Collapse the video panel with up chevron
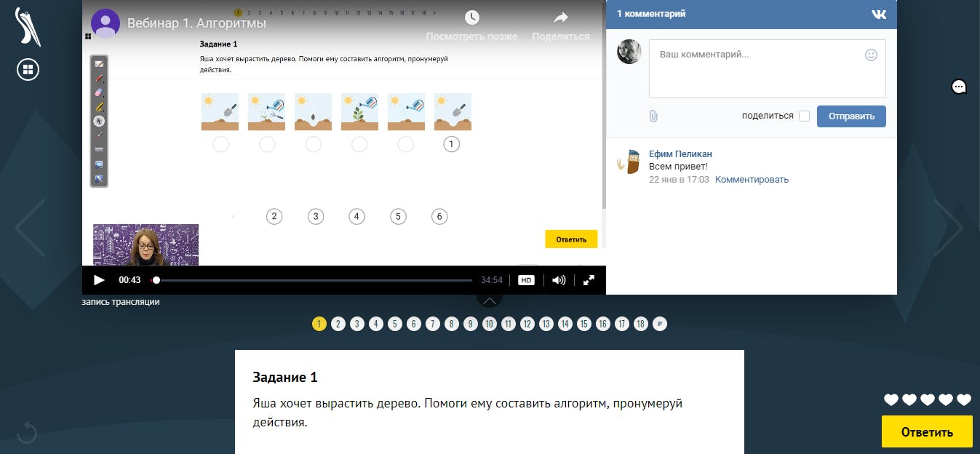This screenshot has height=454, width=980. (x=490, y=300)
